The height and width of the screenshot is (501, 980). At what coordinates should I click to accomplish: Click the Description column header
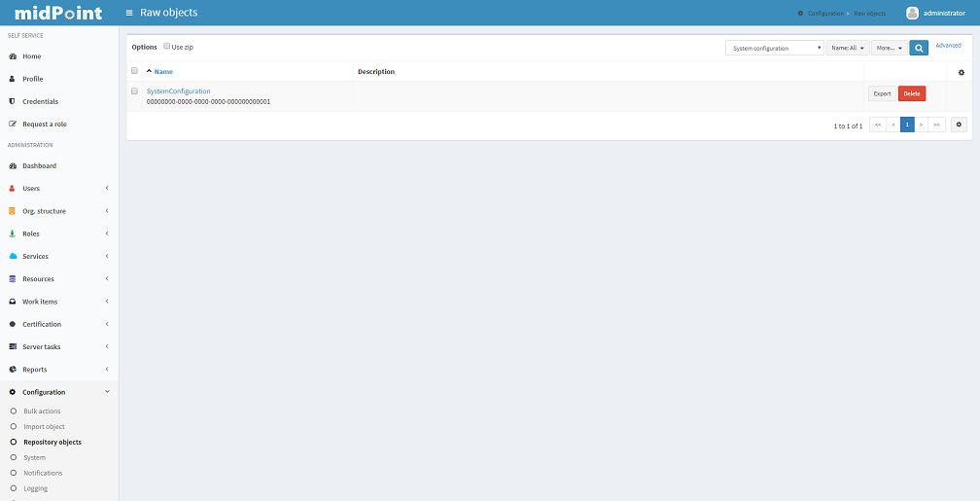click(x=376, y=71)
